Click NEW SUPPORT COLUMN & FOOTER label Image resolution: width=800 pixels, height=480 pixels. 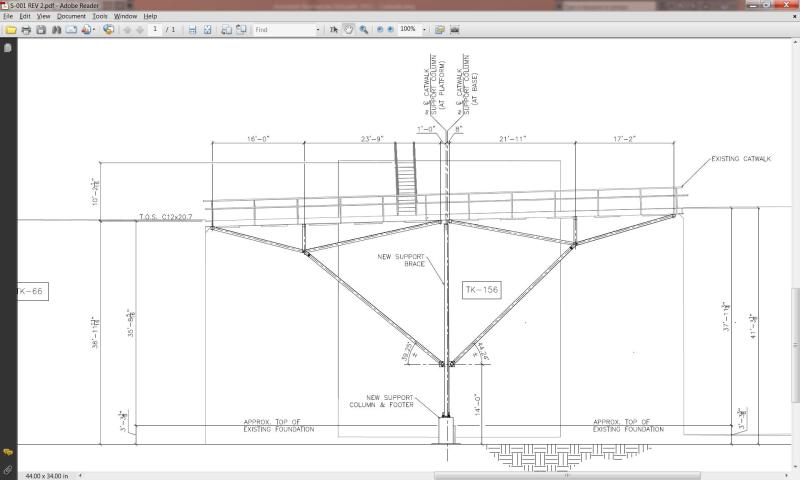click(x=381, y=401)
